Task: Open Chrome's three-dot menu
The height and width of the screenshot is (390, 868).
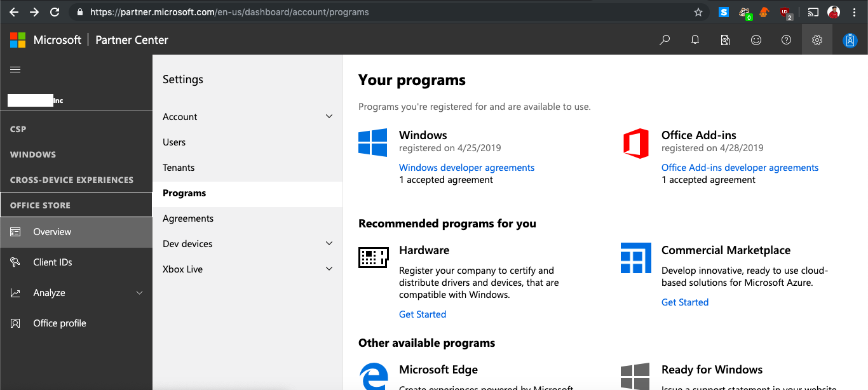Action: point(855,12)
